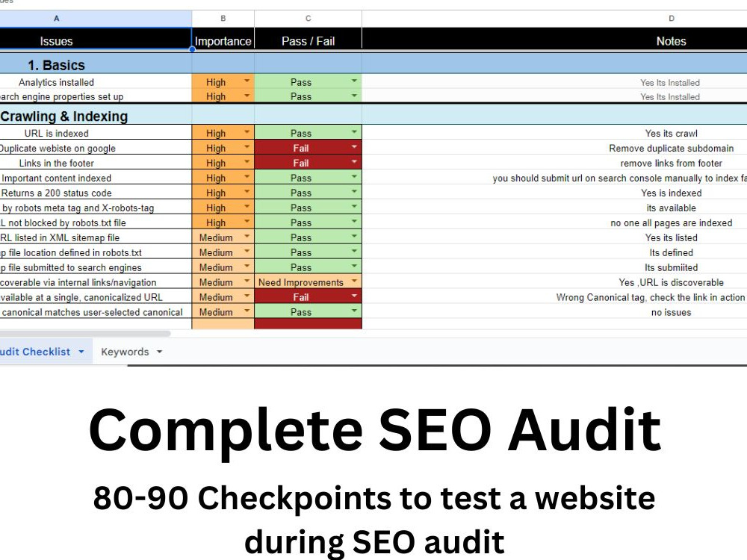Open Pass/Fail dropdown for Analytics installed row
The image size is (747, 560).
click(x=354, y=81)
